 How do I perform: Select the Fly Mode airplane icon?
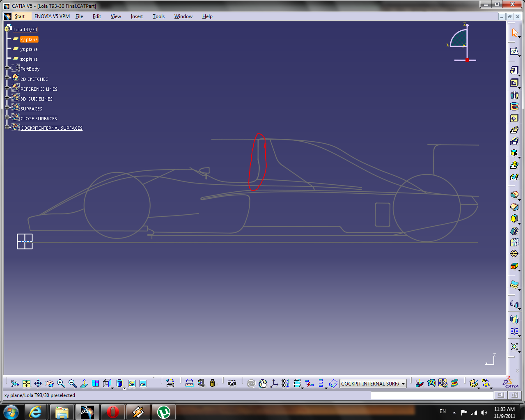[x=15, y=383]
